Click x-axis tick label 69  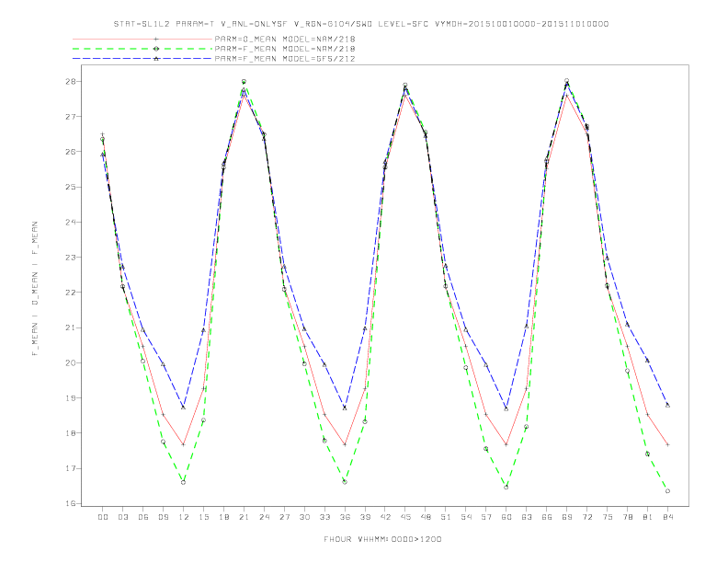[567, 517]
